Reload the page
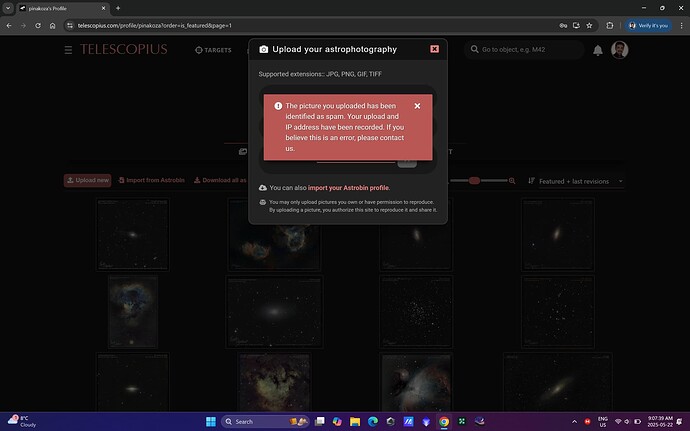The height and width of the screenshot is (431, 690). point(38,26)
